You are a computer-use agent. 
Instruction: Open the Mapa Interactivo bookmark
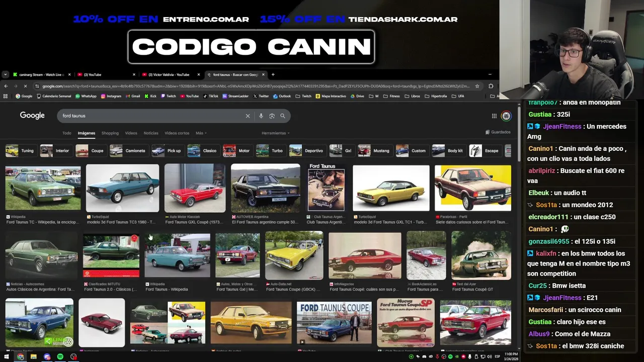pyautogui.click(x=331, y=96)
